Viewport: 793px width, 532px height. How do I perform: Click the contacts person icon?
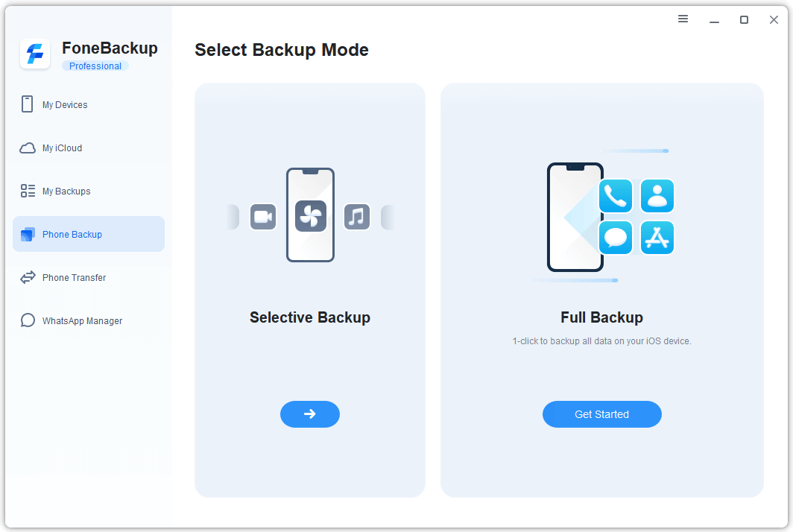[x=657, y=196]
